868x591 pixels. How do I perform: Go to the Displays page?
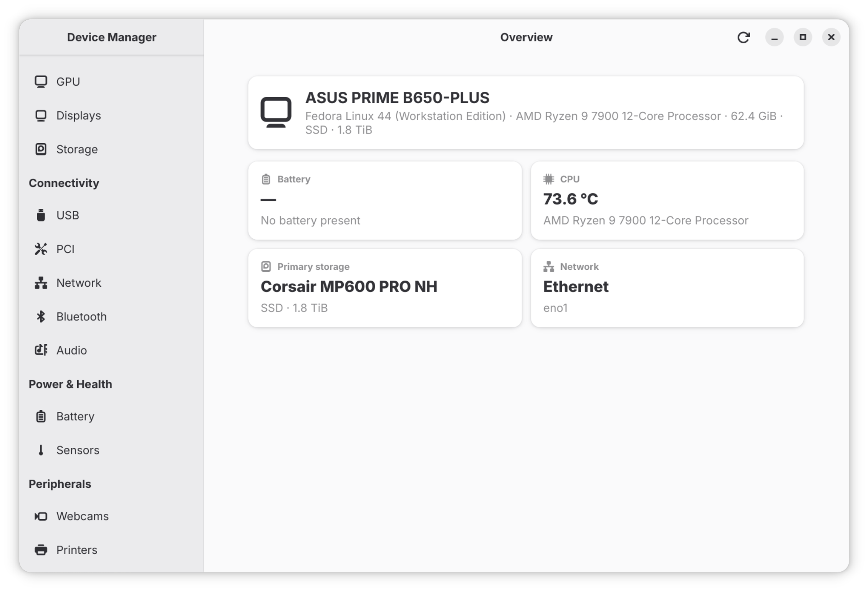pos(111,116)
